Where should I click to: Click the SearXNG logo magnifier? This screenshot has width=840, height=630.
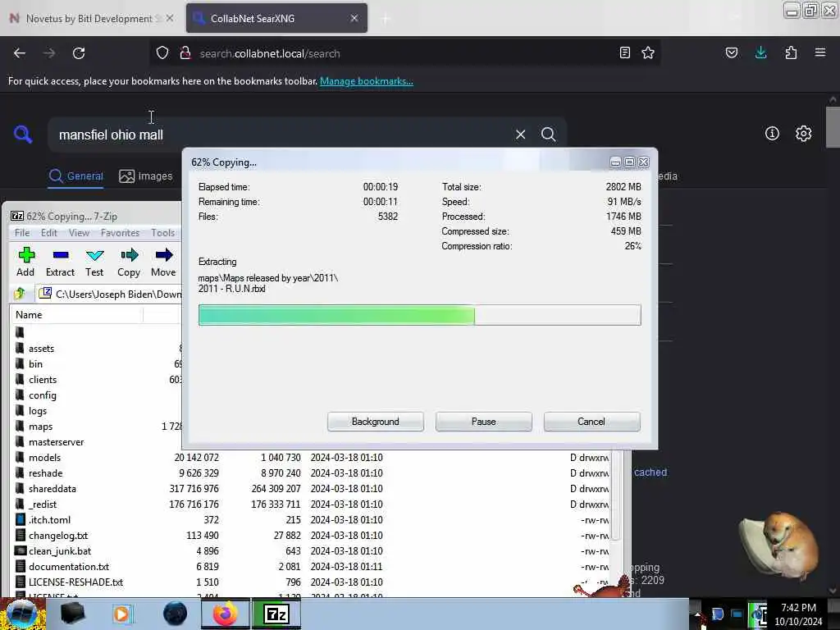pos(23,135)
